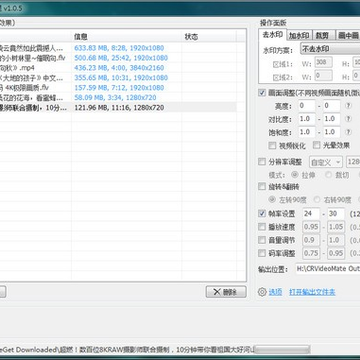
Task: Click the 区域2 W field showing 0
Action: click(x=323, y=76)
